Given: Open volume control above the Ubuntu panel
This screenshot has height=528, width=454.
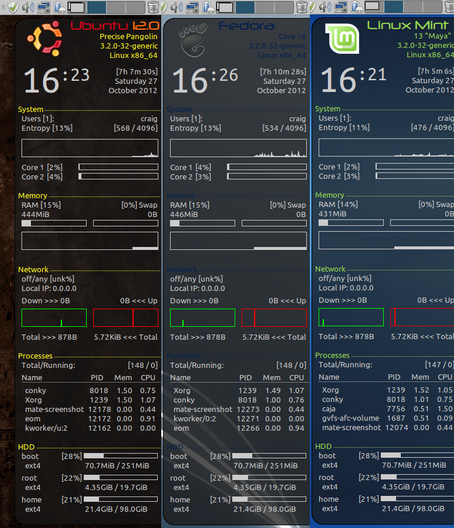Looking at the screenshot, I should click(28, 7).
